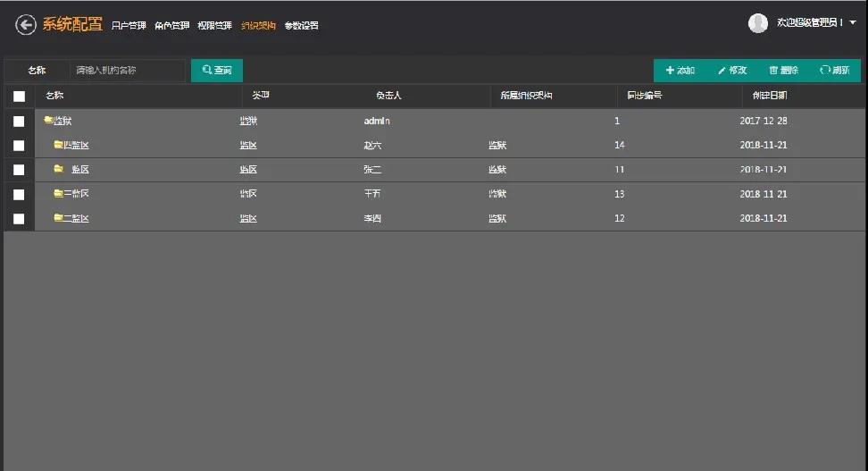Click the back arrow icon beside 系统配置

click(26, 25)
